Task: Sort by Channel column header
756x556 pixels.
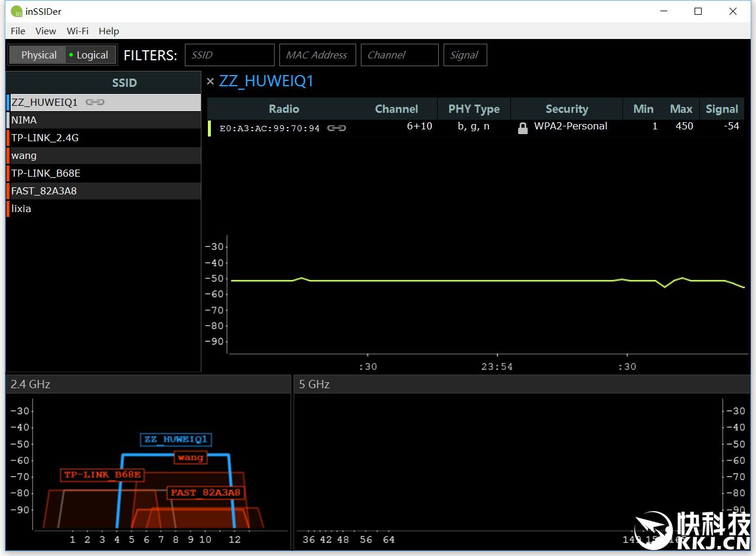Action: coord(396,109)
